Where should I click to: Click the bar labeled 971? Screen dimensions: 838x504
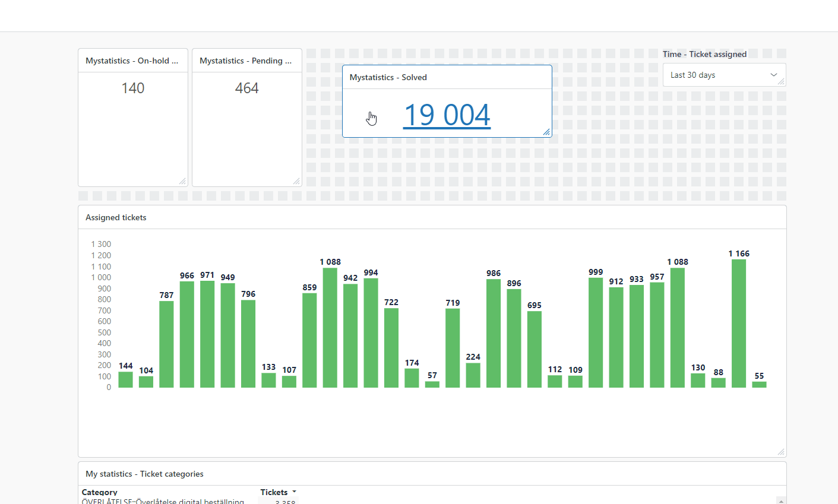(207, 334)
